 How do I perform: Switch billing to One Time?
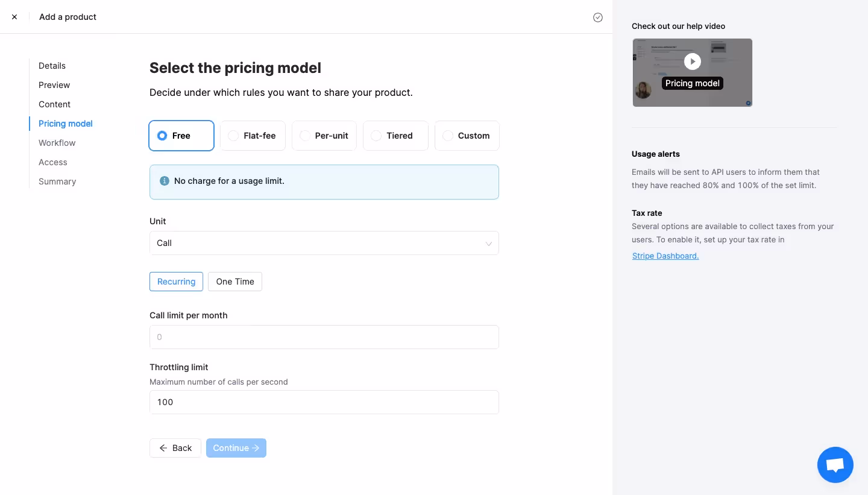(x=235, y=282)
